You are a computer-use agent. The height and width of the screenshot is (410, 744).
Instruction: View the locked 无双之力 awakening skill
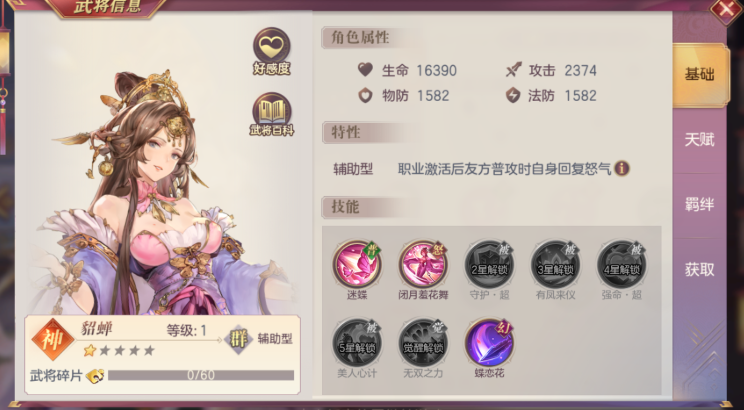(x=423, y=342)
